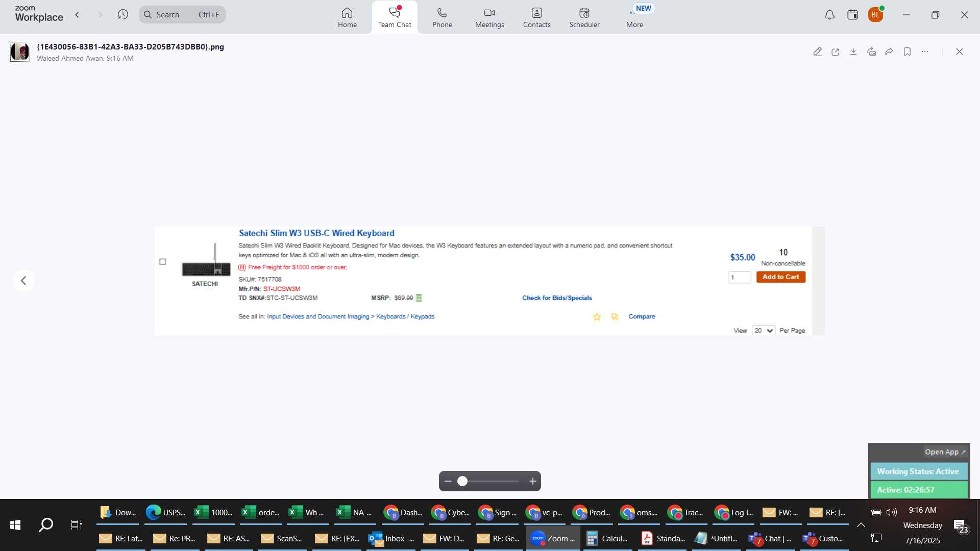Click the Satechi keyboard screenshot image
The height and width of the screenshot is (551, 980).
pos(489,281)
